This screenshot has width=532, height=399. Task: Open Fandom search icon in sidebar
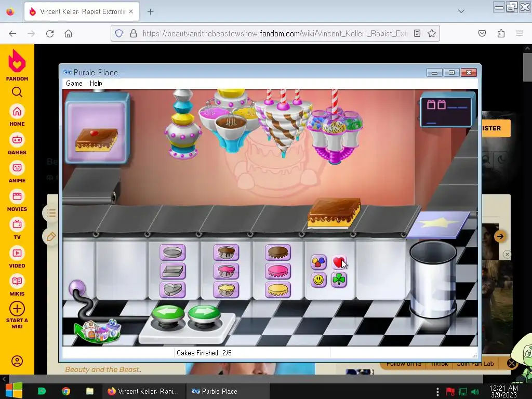click(17, 92)
